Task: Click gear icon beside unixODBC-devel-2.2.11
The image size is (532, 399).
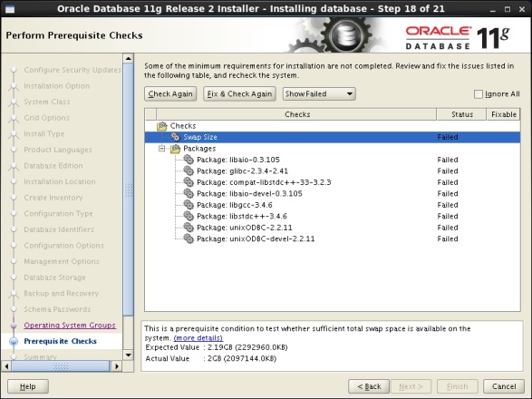Action: (x=189, y=238)
